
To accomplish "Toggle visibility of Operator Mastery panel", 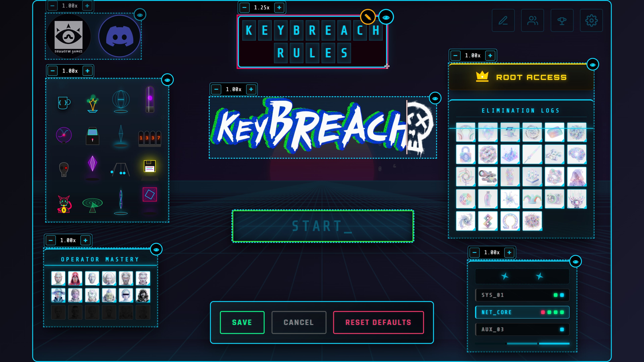I will click(156, 249).
